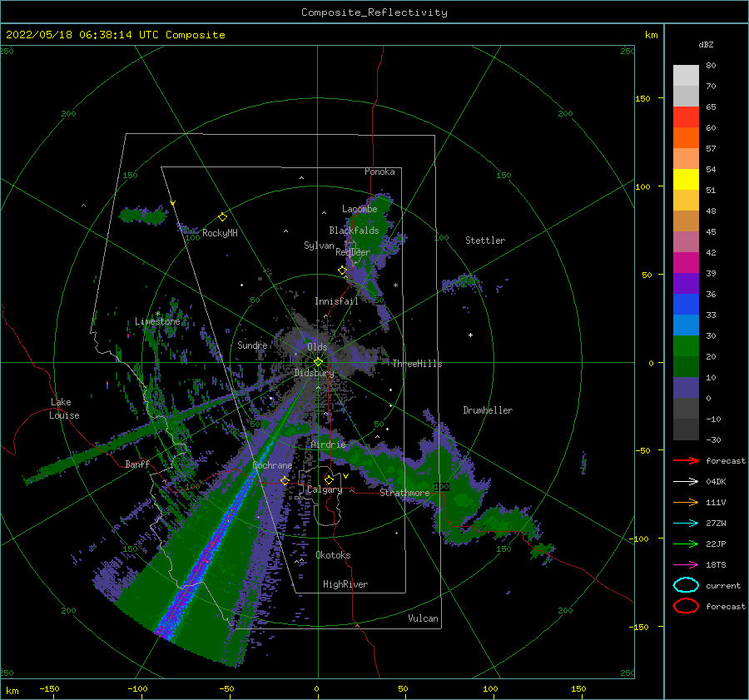Click the Ponoka city label
Viewport: 749px width, 700px height.
tap(379, 171)
